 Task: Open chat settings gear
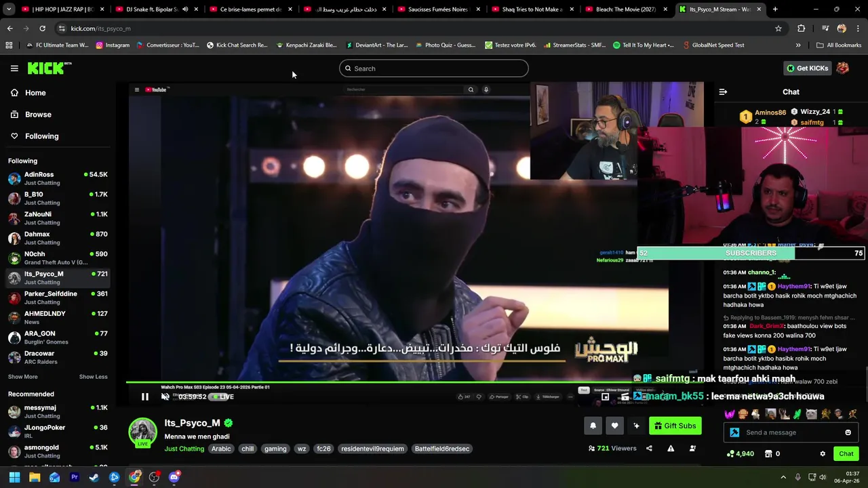coord(823,454)
